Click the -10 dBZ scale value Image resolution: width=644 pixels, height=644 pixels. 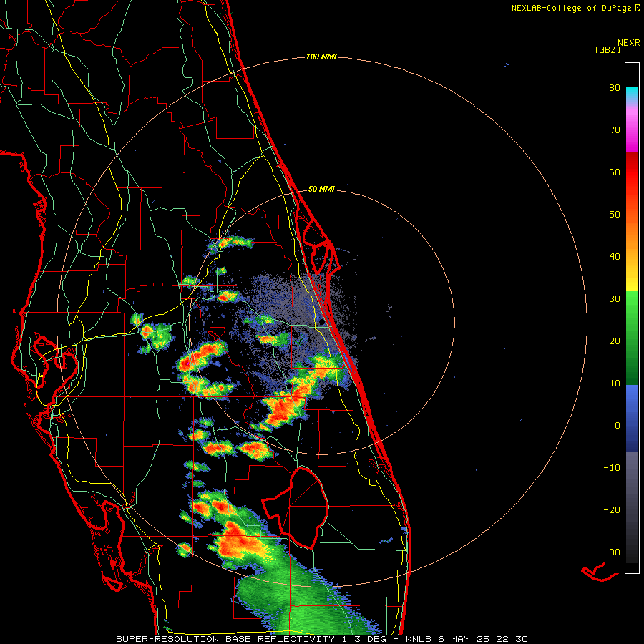point(612,468)
